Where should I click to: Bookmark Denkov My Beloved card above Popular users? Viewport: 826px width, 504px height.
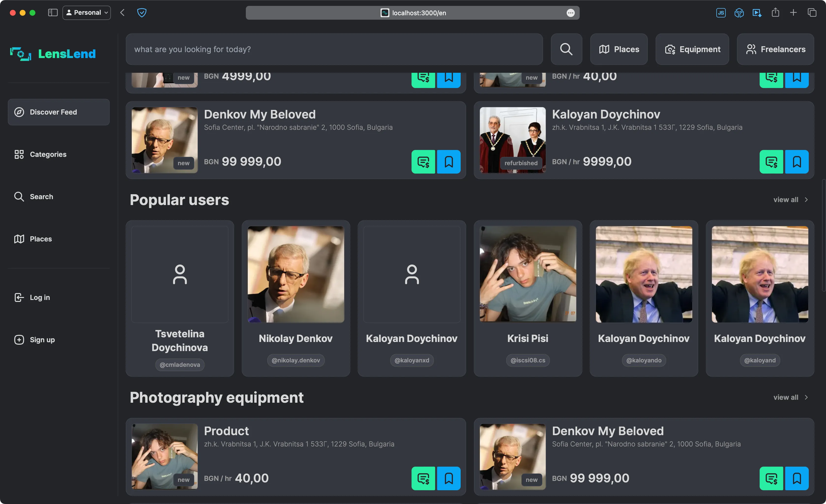[x=449, y=162]
